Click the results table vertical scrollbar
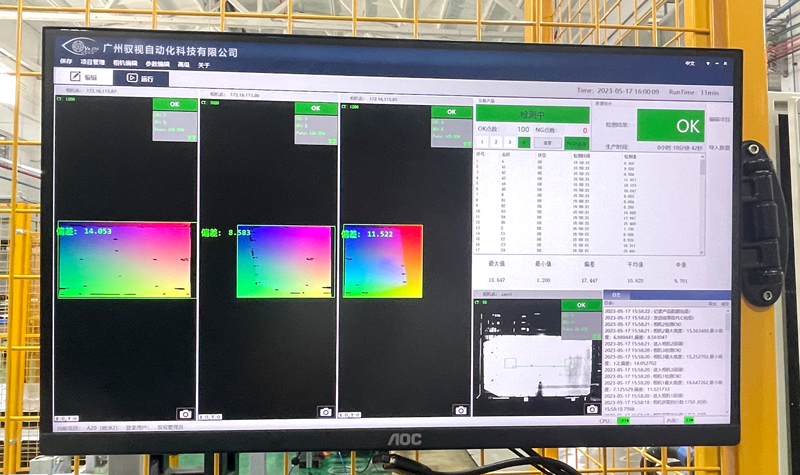Screen dimensions: 800x475 (701, 200)
